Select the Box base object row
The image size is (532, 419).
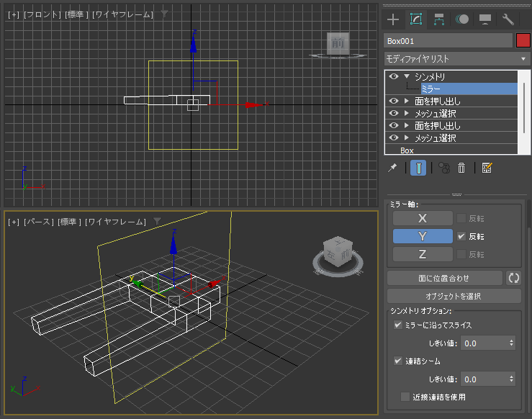pos(451,150)
